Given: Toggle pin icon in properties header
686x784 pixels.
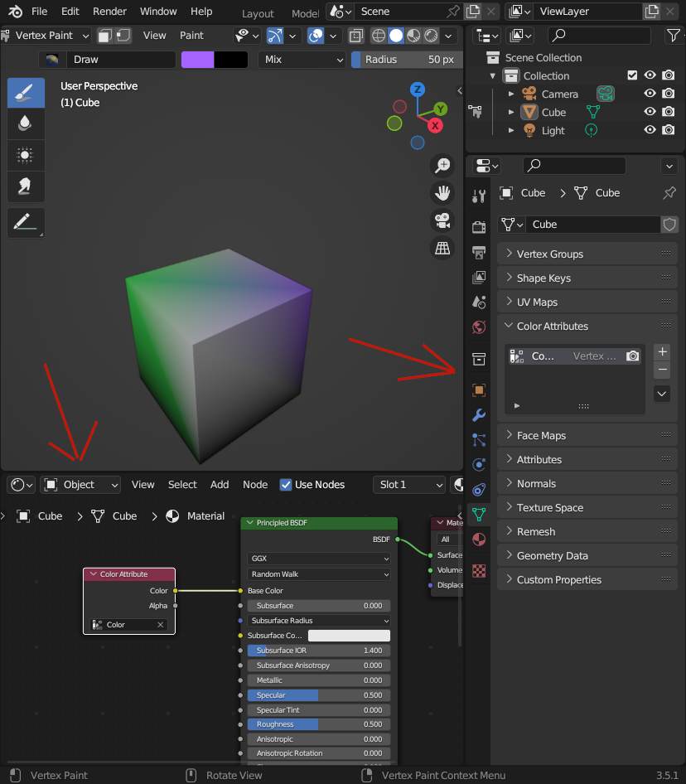Looking at the screenshot, I should pyautogui.click(x=669, y=193).
